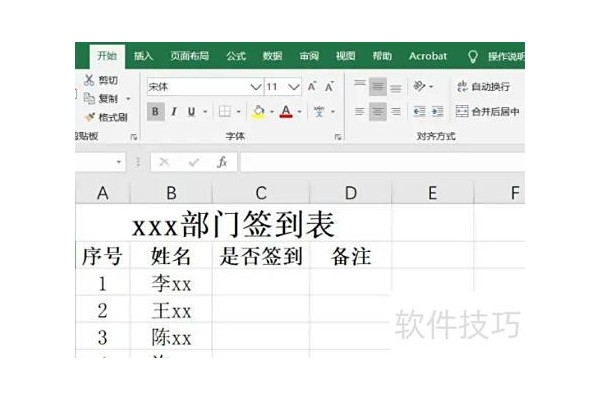Click Decrease Indent icon
Screen dimensions: 600x400
419,111
